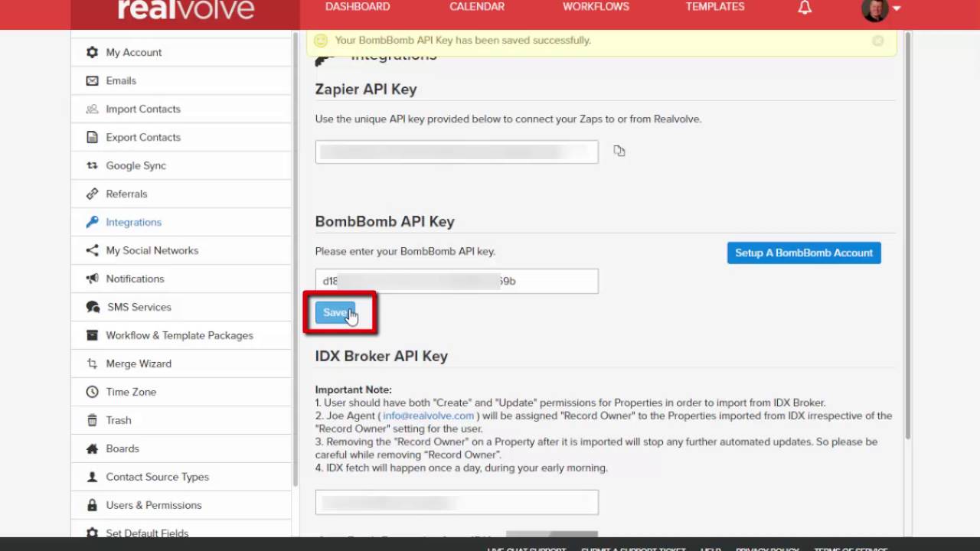The height and width of the screenshot is (551, 980).
Task: Click the realvolve logo
Action: [186, 9]
